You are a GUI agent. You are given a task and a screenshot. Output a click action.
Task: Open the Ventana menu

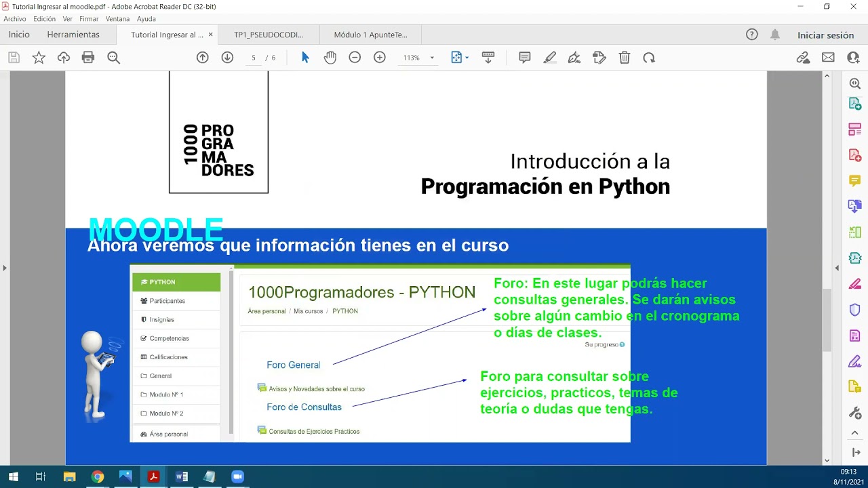click(x=117, y=19)
